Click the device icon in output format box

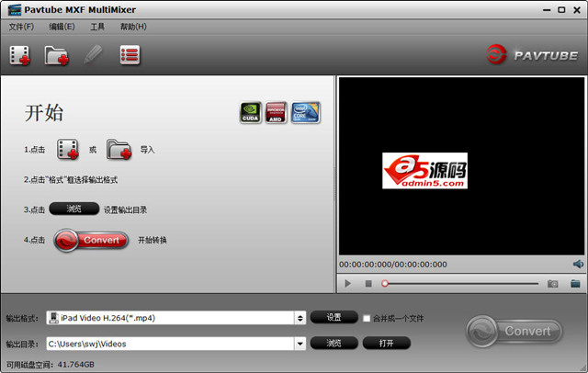pos(54,318)
